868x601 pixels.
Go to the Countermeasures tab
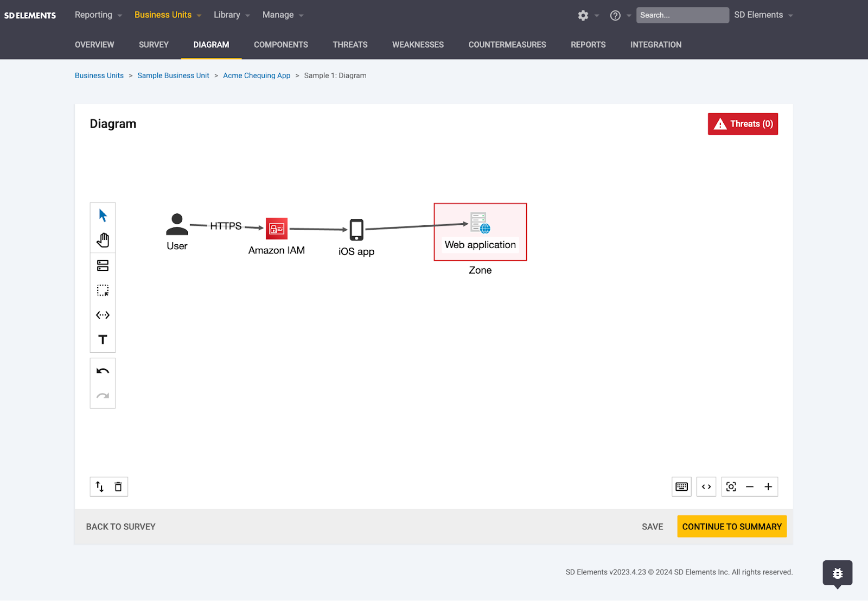507,45
